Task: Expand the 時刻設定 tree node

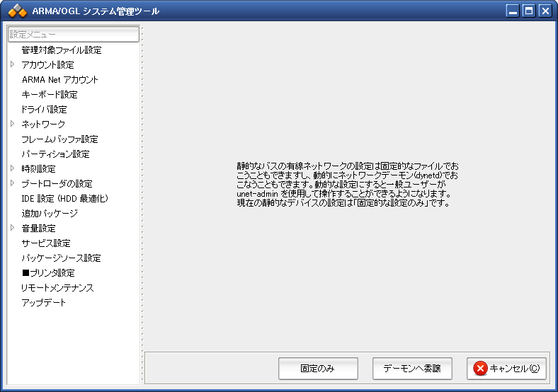Action: pyautogui.click(x=12, y=168)
